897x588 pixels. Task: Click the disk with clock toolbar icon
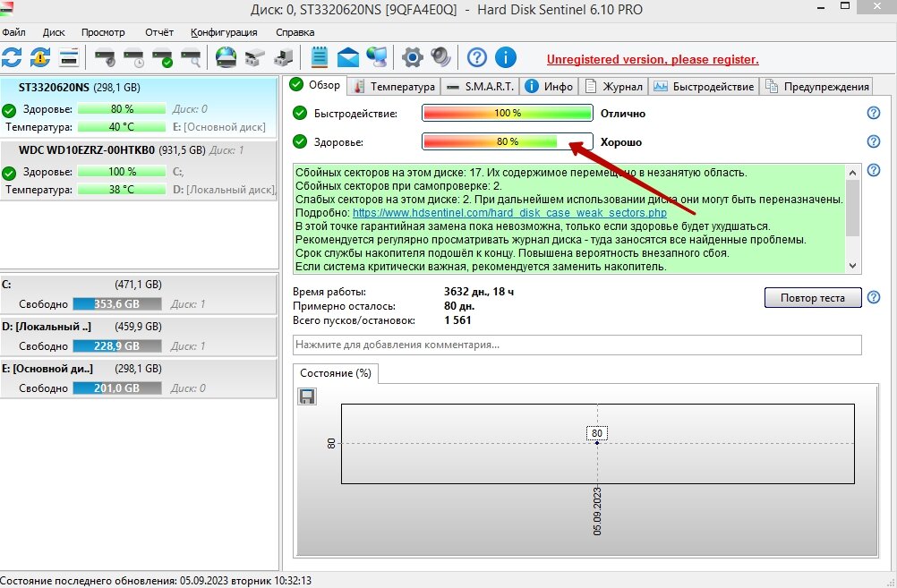pyautogui.click(x=134, y=58)
